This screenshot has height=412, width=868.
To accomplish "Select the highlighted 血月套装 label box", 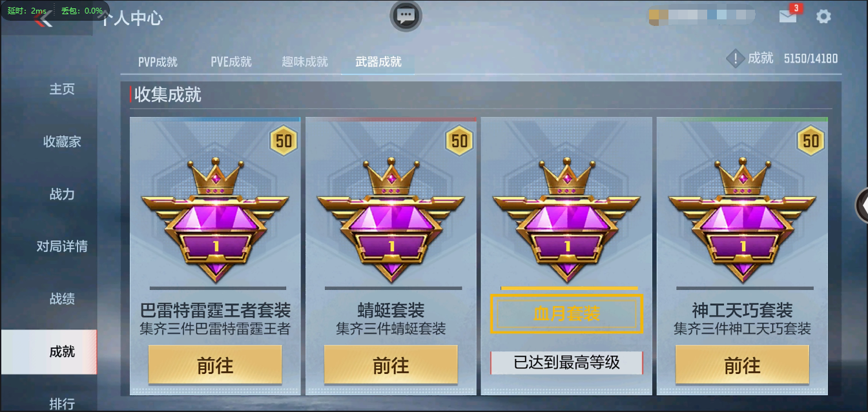I will [x=566, y=314].
